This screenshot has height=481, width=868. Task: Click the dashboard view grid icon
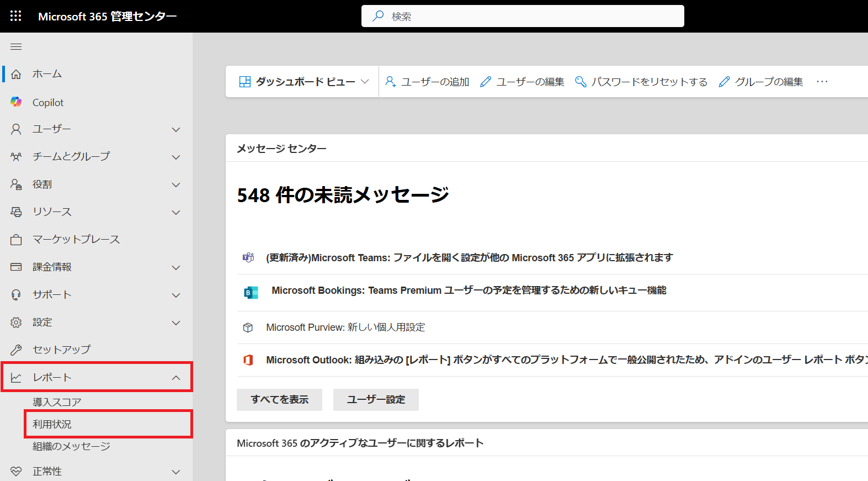coord(245,82)
